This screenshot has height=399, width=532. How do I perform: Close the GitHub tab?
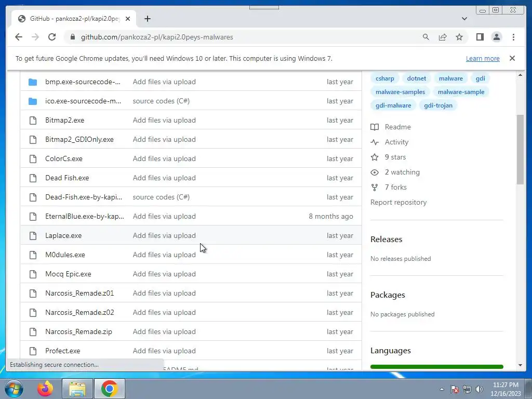point(128,19)
